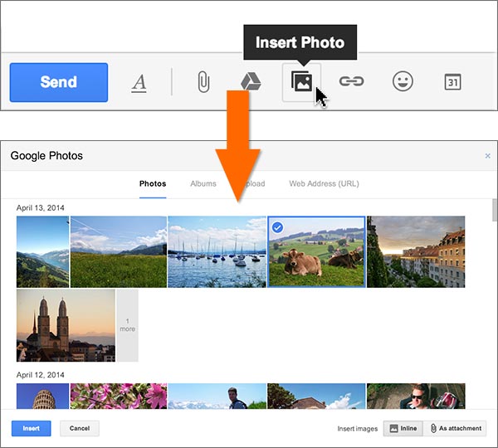Expand the '1 more' photos tile

click(127, 325)
